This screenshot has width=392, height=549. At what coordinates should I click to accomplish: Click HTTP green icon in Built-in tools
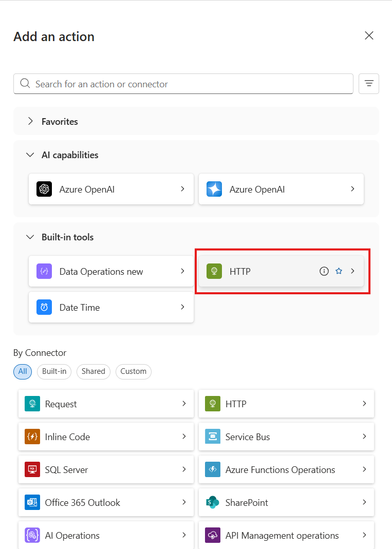pyautogui.click(x=214, y=271)
